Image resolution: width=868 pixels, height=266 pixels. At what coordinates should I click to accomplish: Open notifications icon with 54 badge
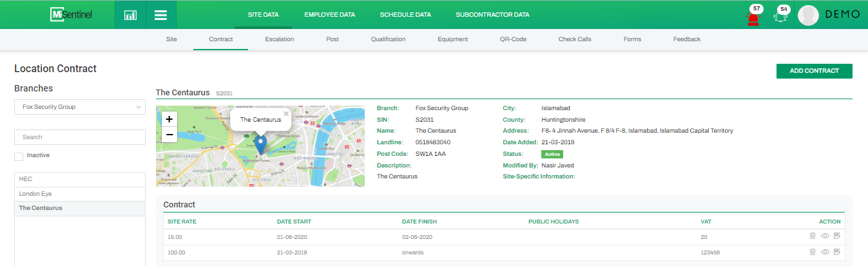[x=782, y=17]
